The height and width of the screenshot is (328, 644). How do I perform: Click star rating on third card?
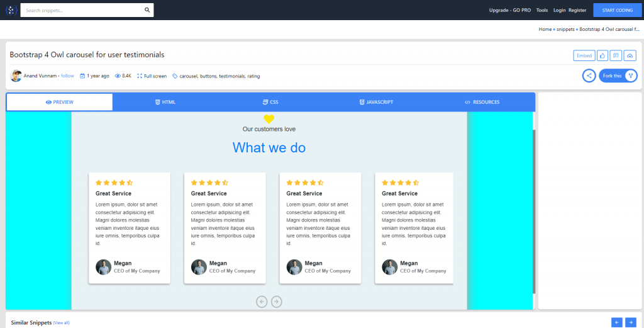tap(305, 183)
